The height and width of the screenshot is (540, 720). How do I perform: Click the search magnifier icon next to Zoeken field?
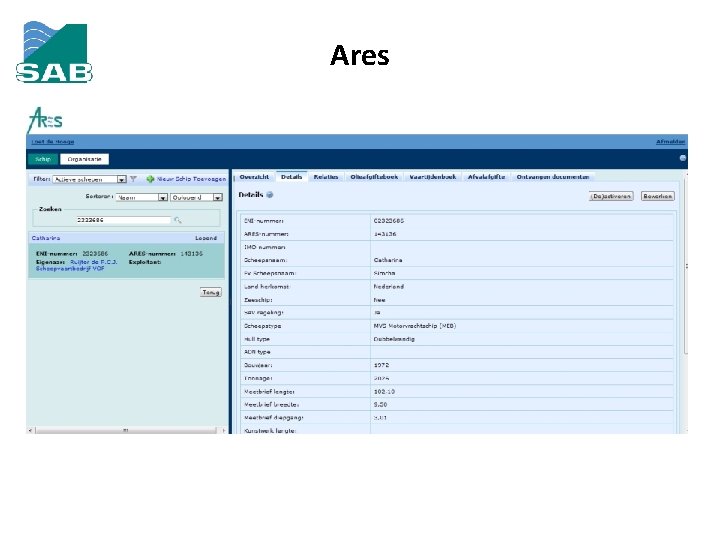(178, 220)
